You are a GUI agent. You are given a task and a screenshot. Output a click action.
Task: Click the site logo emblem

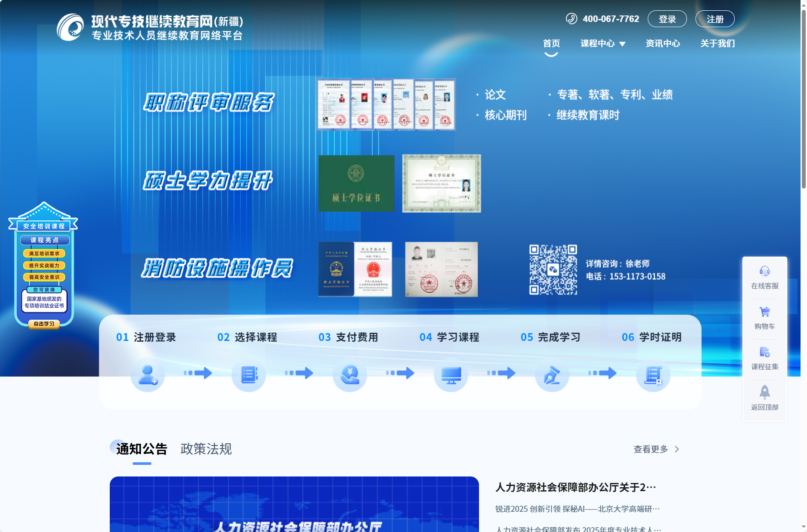click(x=71, y=27)
